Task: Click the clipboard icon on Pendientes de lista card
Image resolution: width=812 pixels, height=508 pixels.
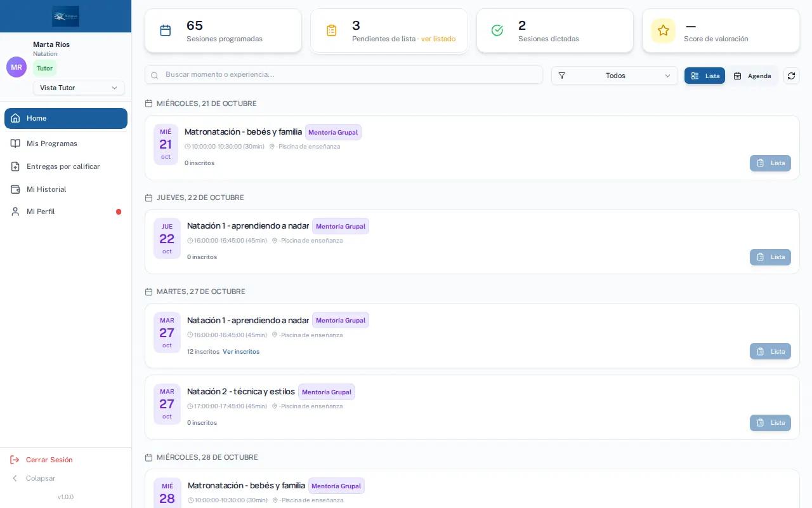Action: (331, 30)
